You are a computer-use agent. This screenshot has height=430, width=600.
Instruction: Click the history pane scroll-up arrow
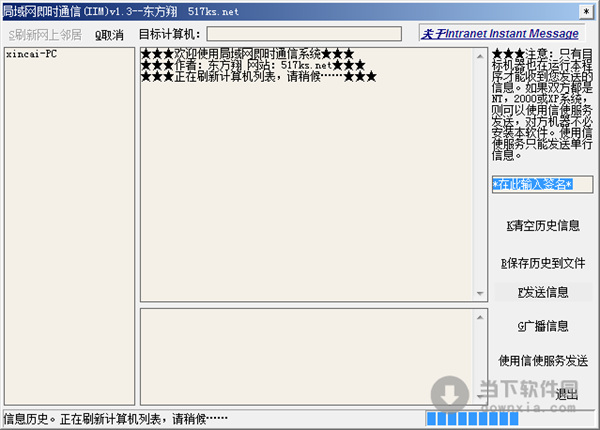pos(480,56)
